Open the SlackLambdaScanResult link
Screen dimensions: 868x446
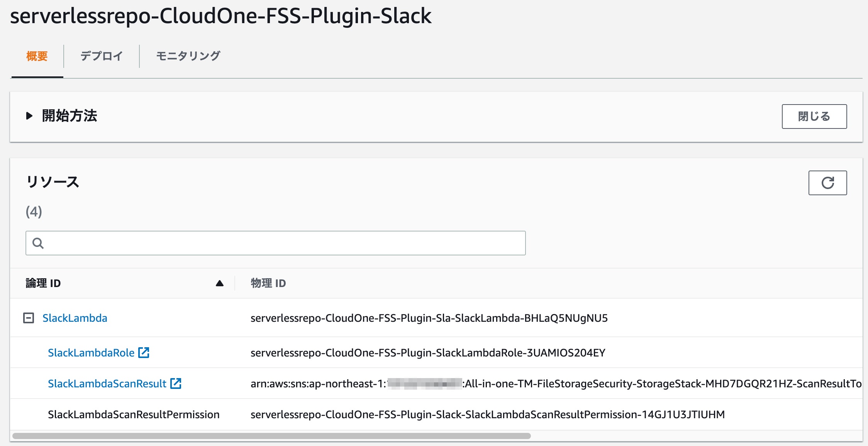(x=107, y=383)
